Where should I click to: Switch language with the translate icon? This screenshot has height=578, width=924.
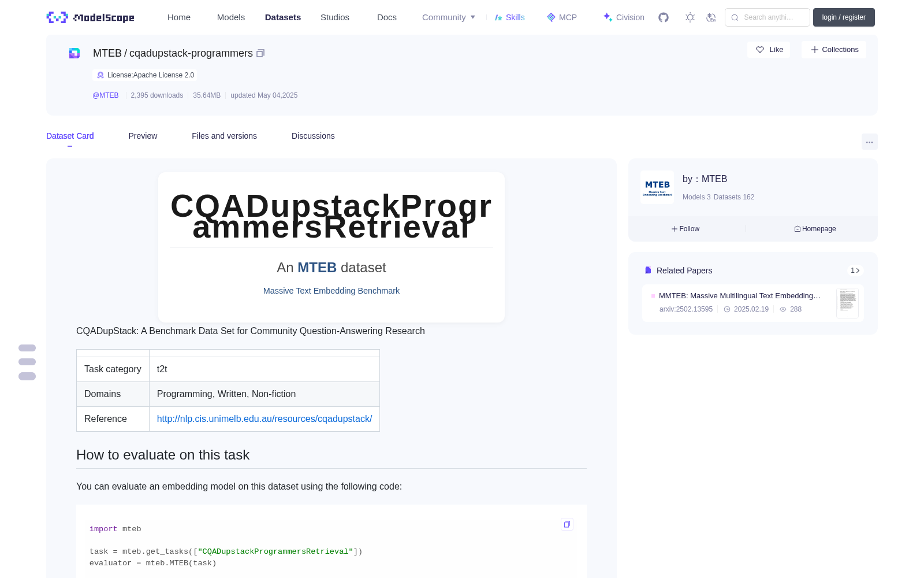point(711,17)
